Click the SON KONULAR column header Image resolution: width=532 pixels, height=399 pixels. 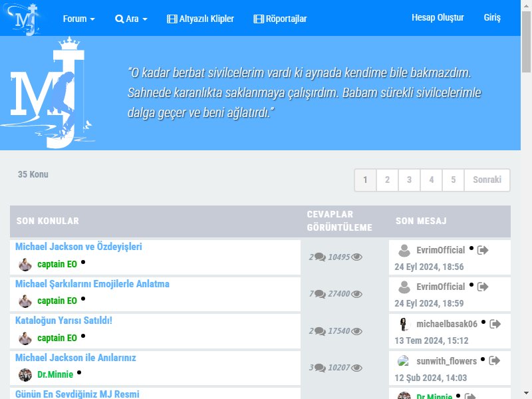tap(48, 221)
